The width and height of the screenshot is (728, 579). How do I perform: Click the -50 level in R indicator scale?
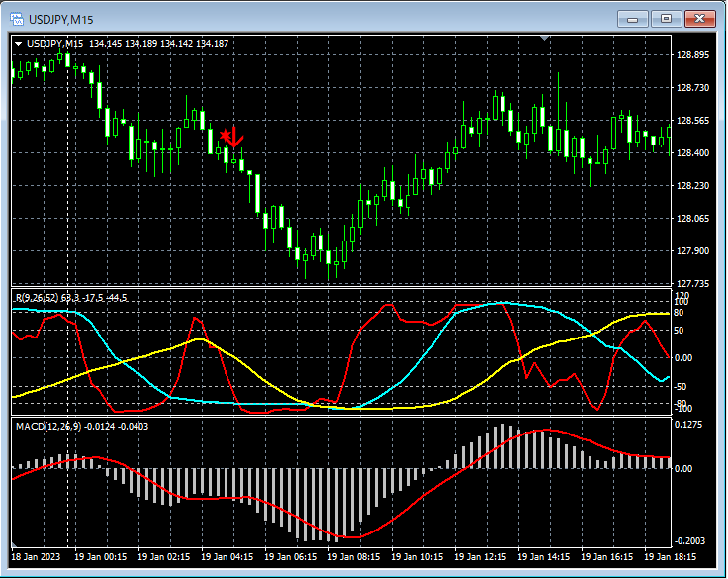(x=681, y=387)
